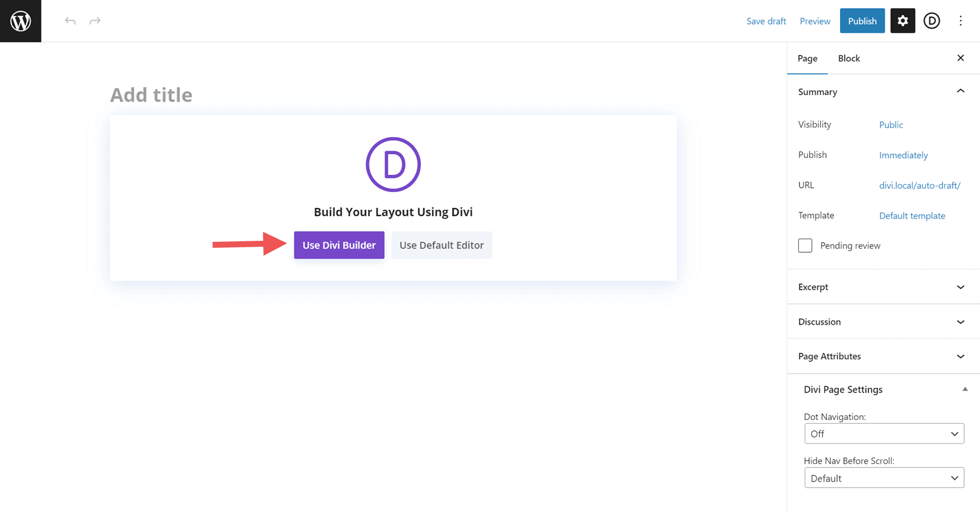Click the large Divi logo in the placeholder

pyautogui.click(x=393, y=164)
